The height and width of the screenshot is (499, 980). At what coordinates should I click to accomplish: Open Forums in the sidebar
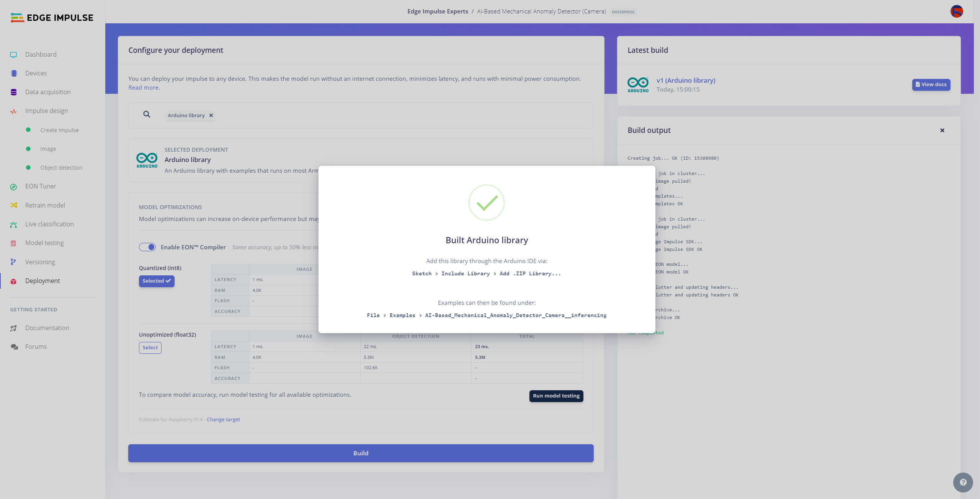36,347
